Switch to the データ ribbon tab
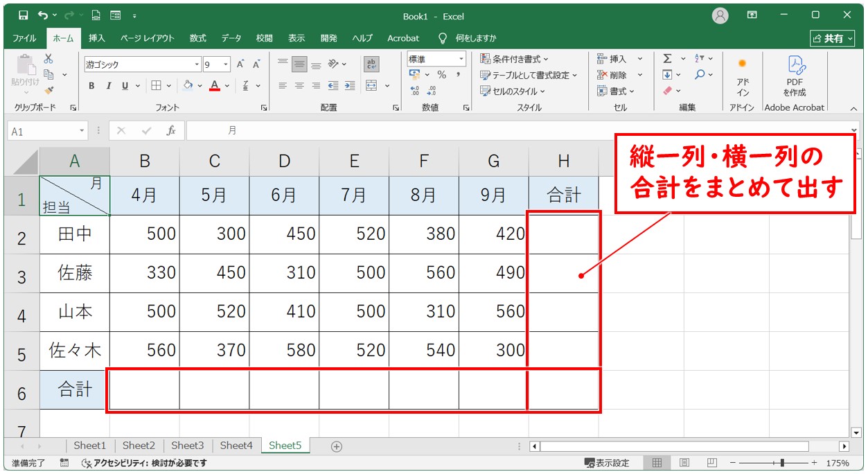The image size is (868, 474). (231, 38)
